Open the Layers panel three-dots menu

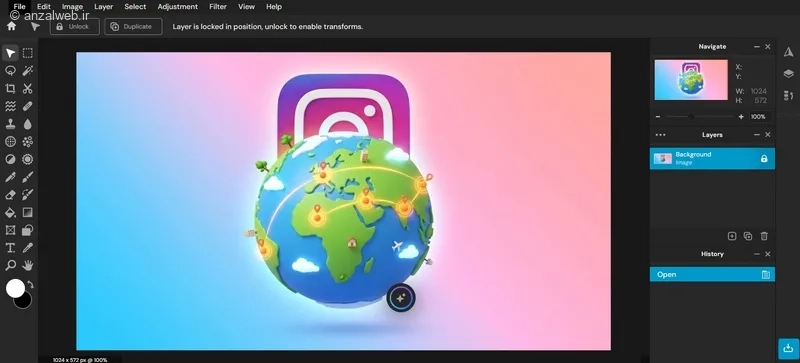click(x=660, y=135)
